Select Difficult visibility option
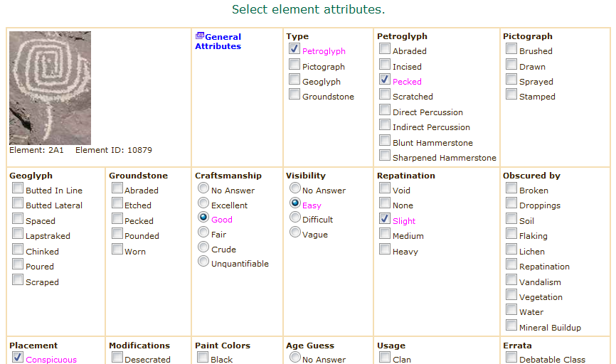This screenshot has width=616, height=364. (294, 218)
